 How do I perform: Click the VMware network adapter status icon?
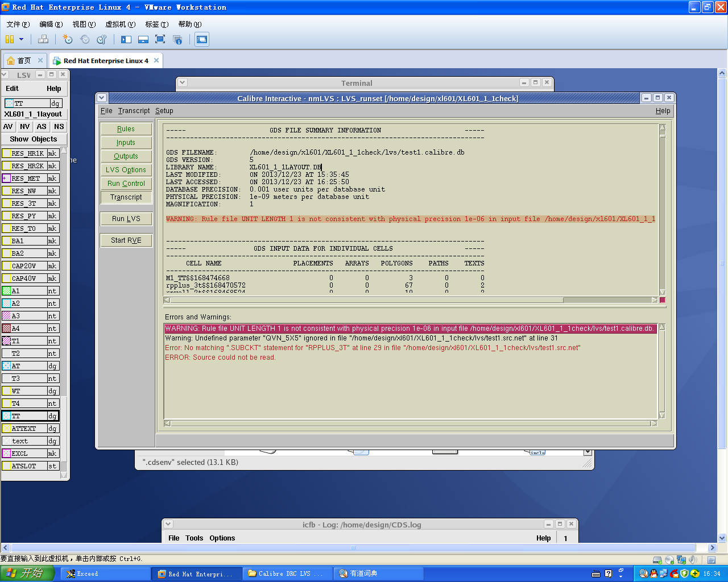point(681,560)
